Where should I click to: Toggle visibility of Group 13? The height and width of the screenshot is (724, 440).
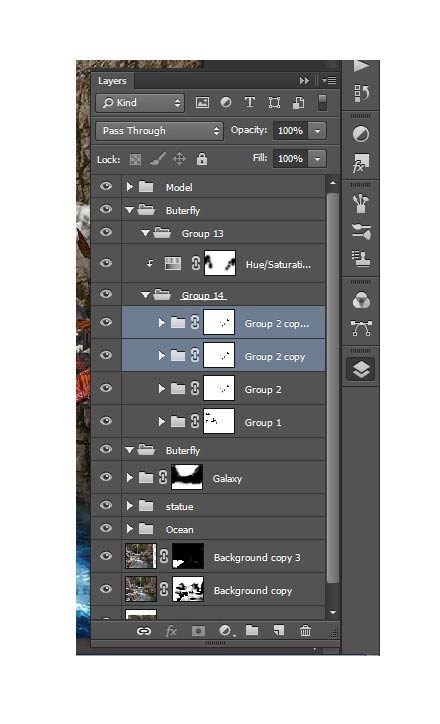[106, 232]
